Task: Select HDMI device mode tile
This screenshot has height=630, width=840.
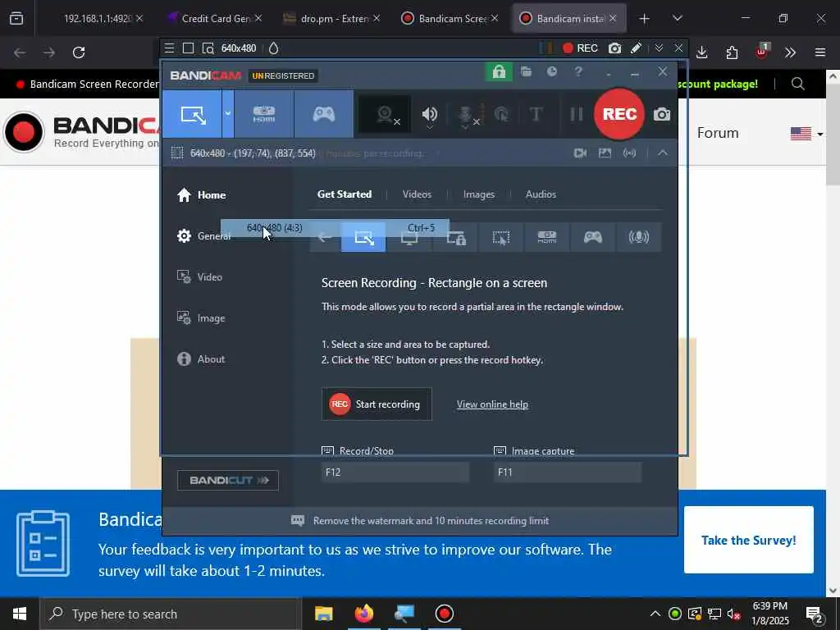Action: click(547, 237)
